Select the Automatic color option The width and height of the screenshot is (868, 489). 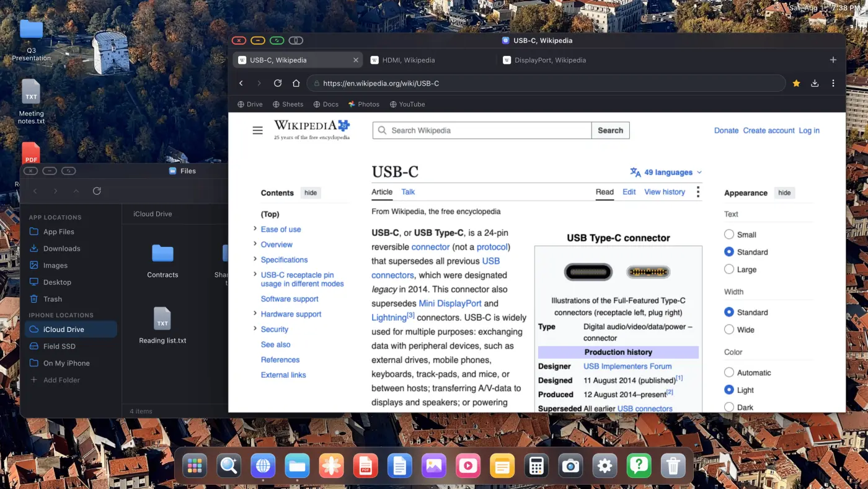point(729,372)
